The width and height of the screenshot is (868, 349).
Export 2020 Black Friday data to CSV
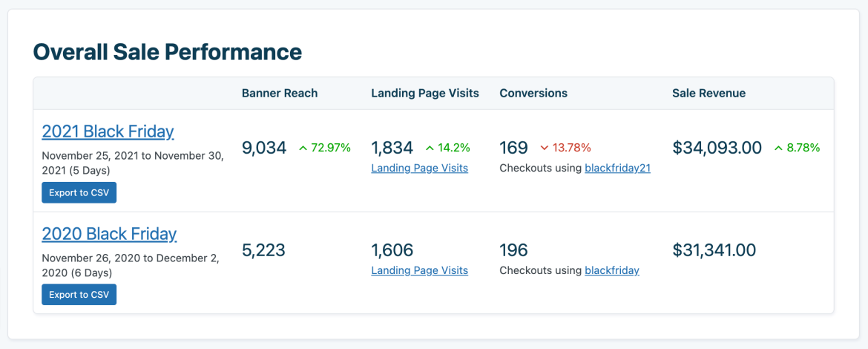pyautogui.click(x=79, y=295)
